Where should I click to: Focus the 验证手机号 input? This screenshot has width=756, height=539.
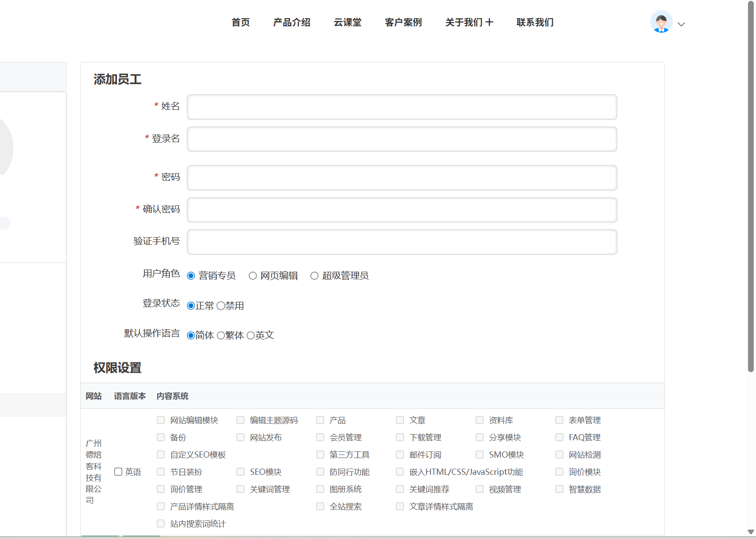(x=402, y=242)
